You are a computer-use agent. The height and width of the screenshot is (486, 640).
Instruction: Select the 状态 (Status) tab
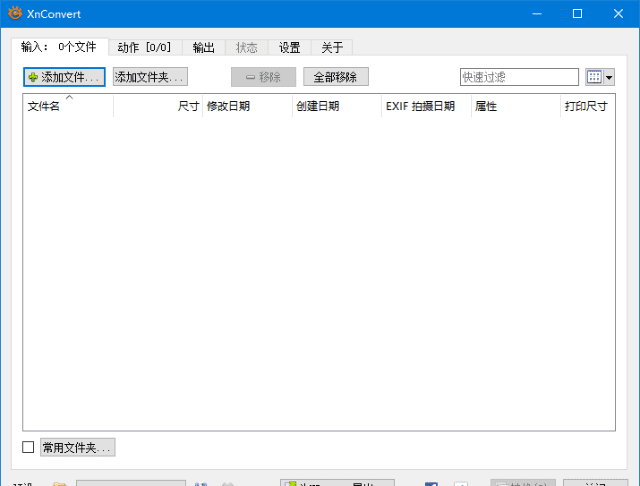coord(247,47)
